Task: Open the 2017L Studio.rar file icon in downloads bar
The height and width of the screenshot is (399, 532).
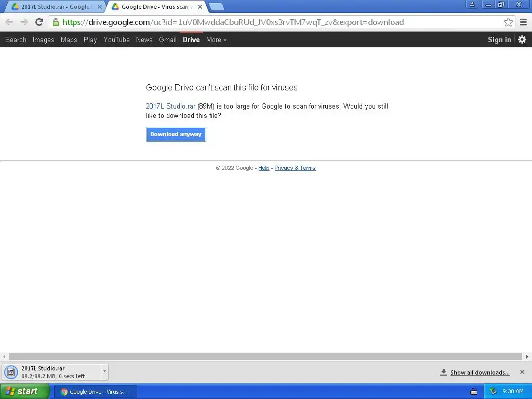Action: pos(11,372)
